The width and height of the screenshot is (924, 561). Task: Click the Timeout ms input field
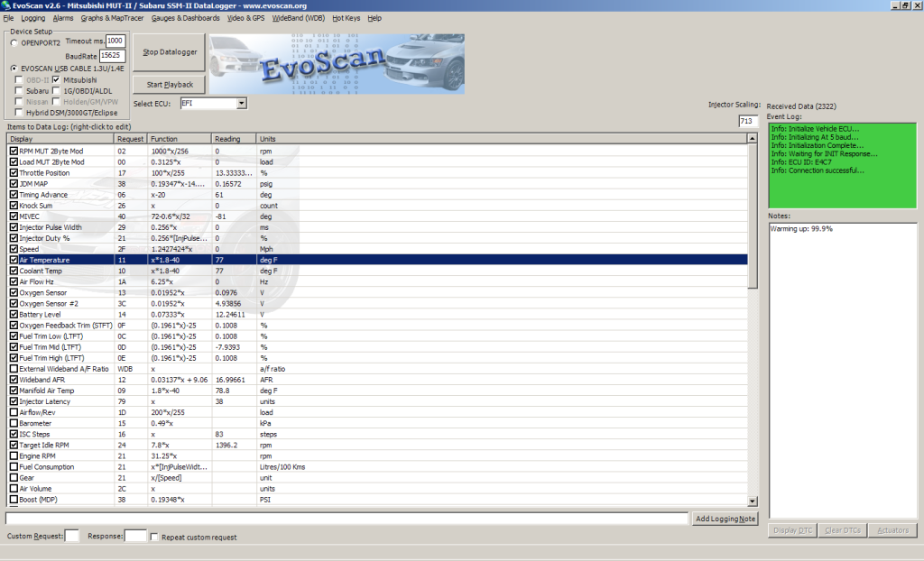coord(115,41)
